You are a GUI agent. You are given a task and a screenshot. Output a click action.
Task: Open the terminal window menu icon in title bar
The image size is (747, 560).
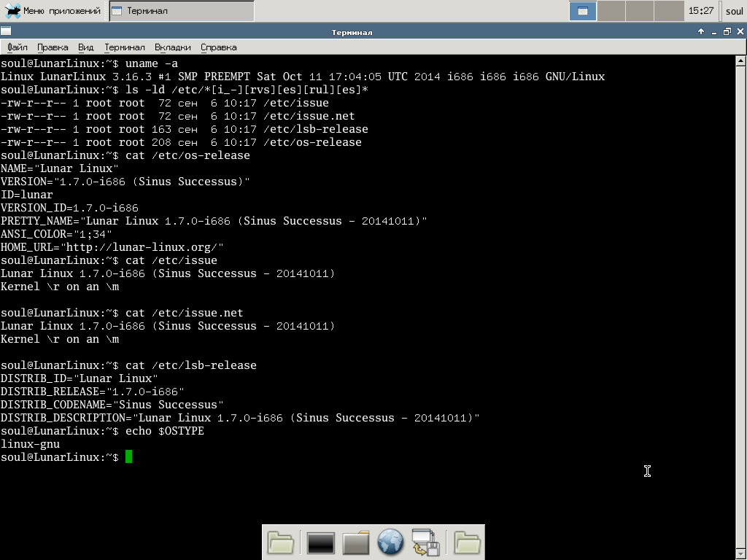[6, 31]
